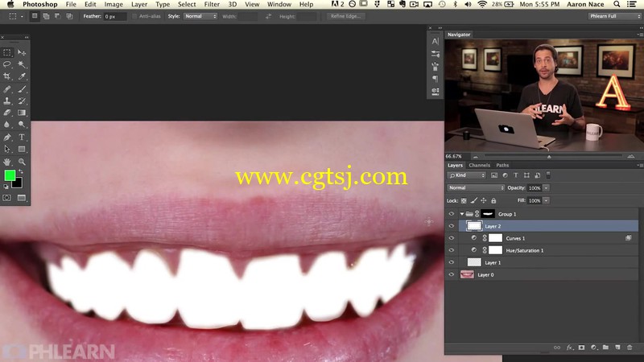
Task: Swap foreground and background colors
Action: coord(21,171)
